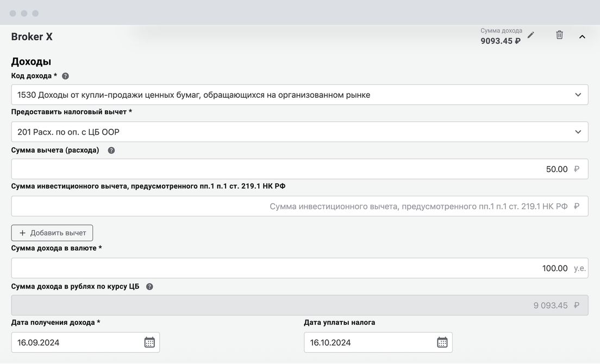Focus the Сумма вычета field showing 50.00

[x=299, y=169]
